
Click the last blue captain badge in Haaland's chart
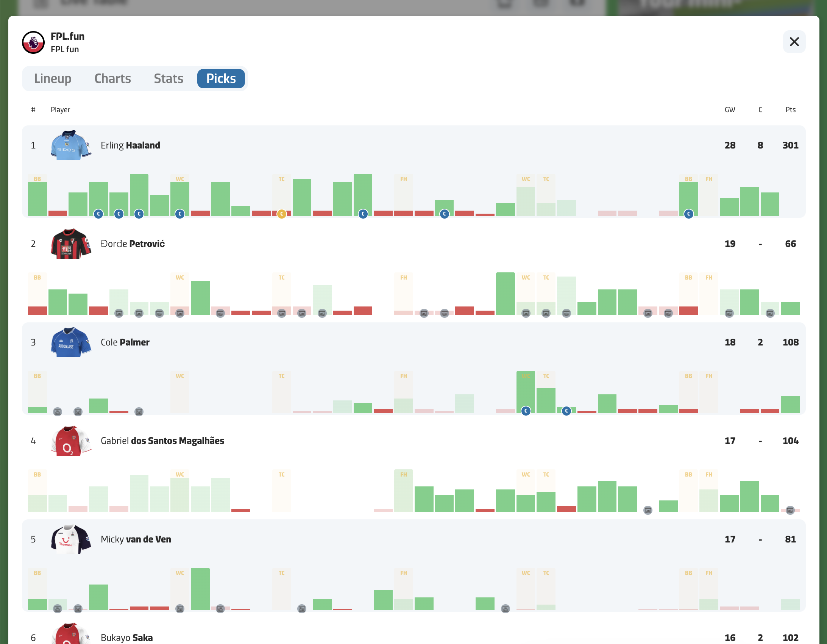coord(688,214)
